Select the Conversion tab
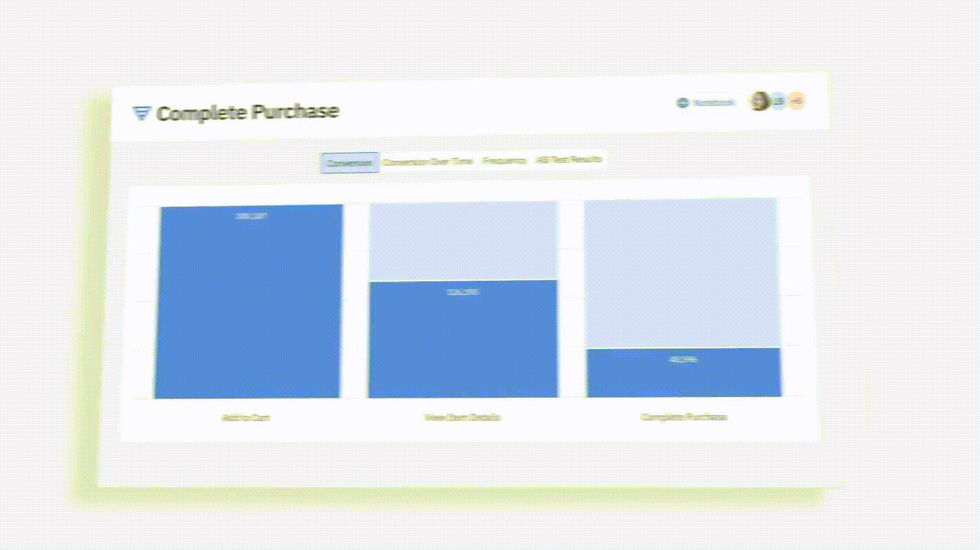Image resolution: width=980 pixels, height=550 pixels. pyautogui.click(x=349, y=163)
